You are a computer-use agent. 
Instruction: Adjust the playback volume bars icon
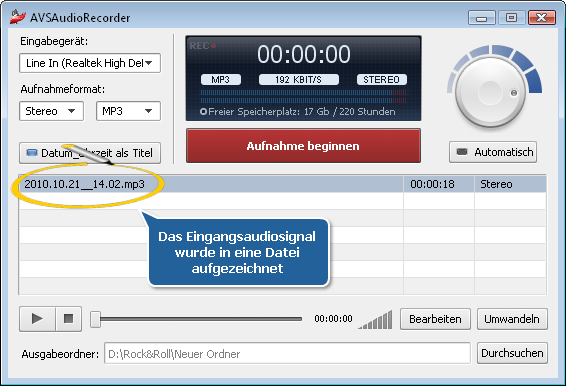(x=375, y=320)
